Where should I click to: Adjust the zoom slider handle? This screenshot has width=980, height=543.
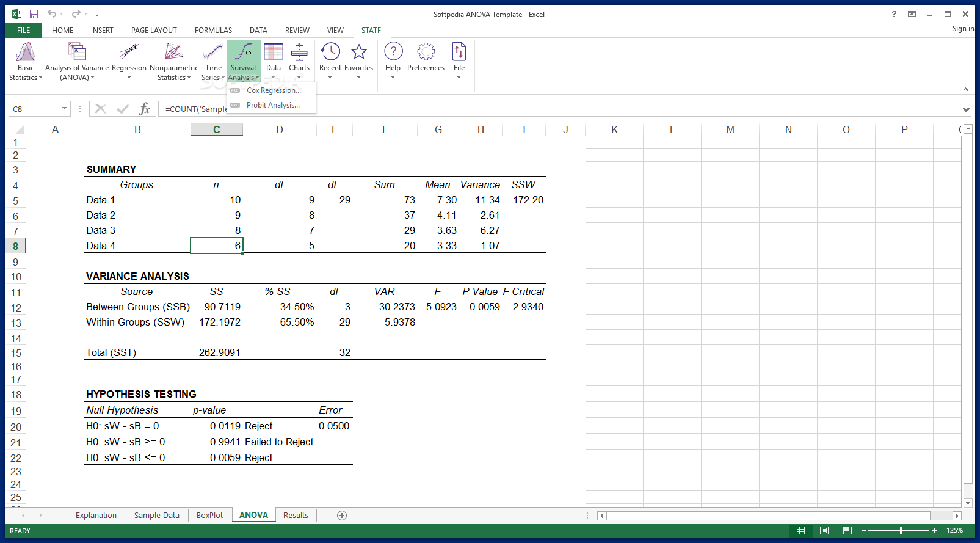pos(901,531)
